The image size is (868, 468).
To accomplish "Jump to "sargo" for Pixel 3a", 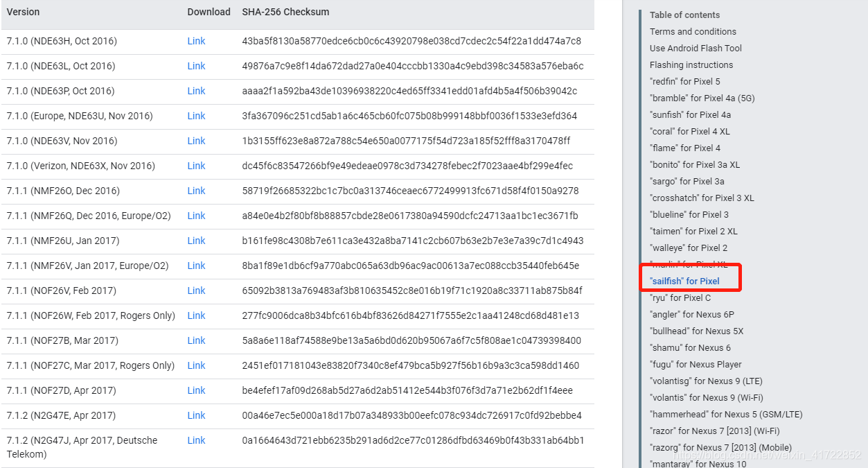I will 687,181.
